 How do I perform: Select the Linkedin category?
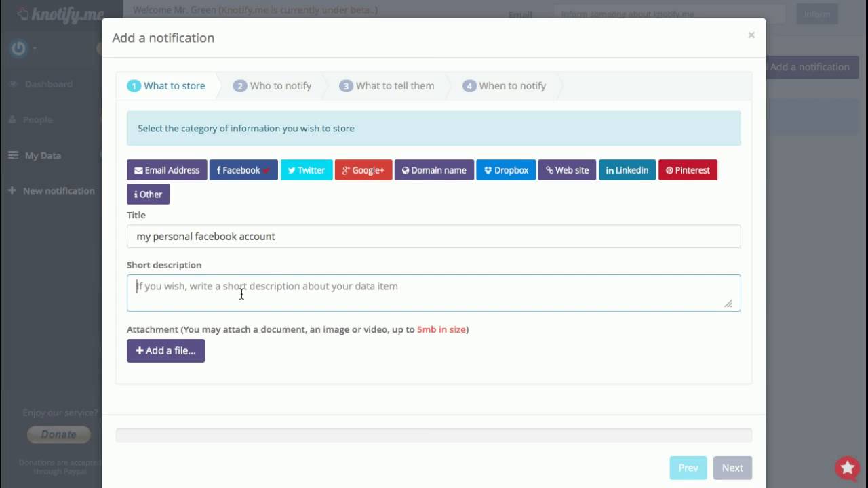coord(627,170)
